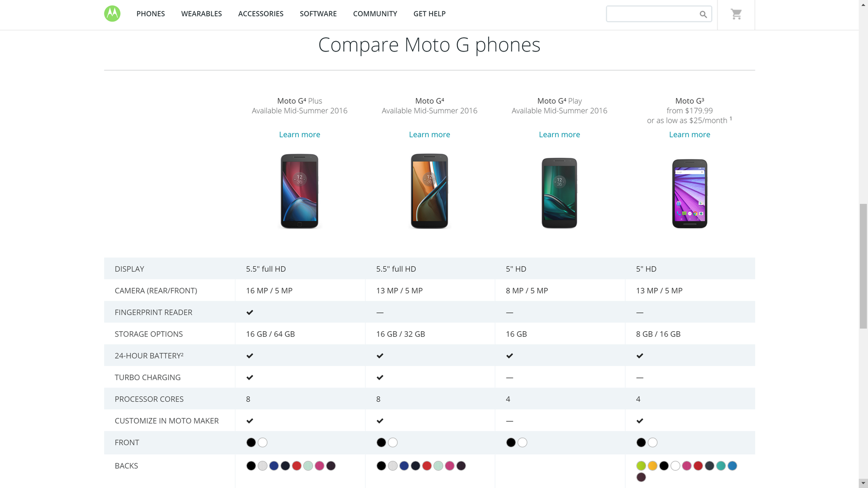Image resolution: width=868 pixels, height=488 pixels.
Task: Select white front for Moto G4 Plus
Action: tap(263, 443)
